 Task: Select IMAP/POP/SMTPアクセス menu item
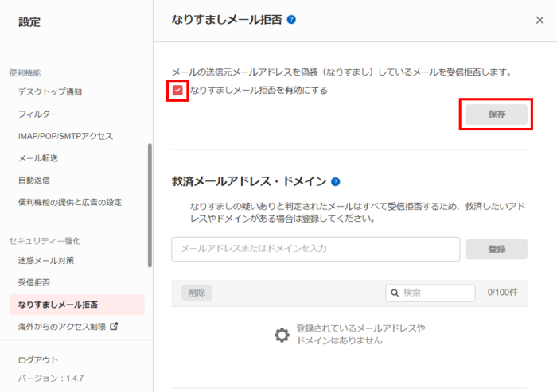tap(65, 136)
